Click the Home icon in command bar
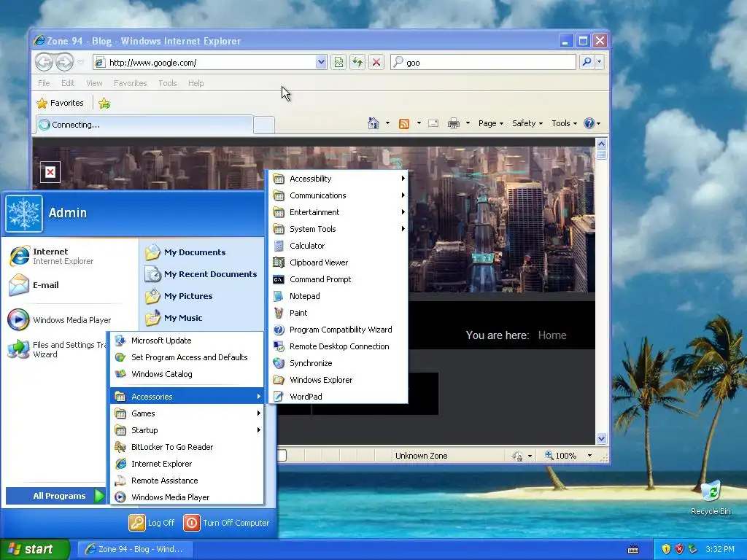The width and height of the screenshot is (747, 560). tap(373, 123)
